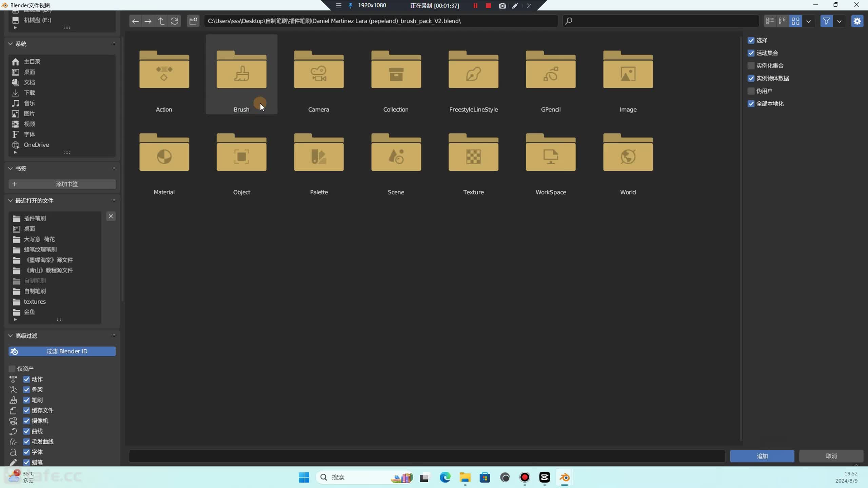Screen dimensions: 868x488
Task: Pause the screen recording
Action: [475, 5]
